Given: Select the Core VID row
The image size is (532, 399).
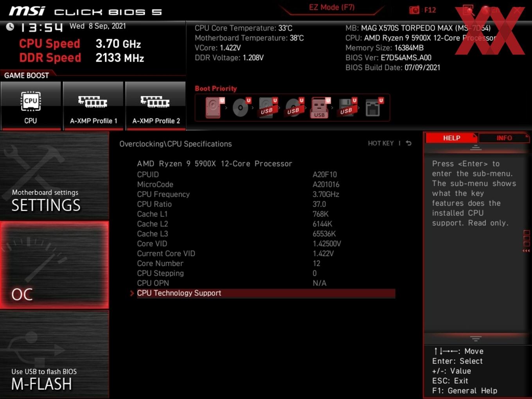Looking at the screenshot, I should 266,244.
